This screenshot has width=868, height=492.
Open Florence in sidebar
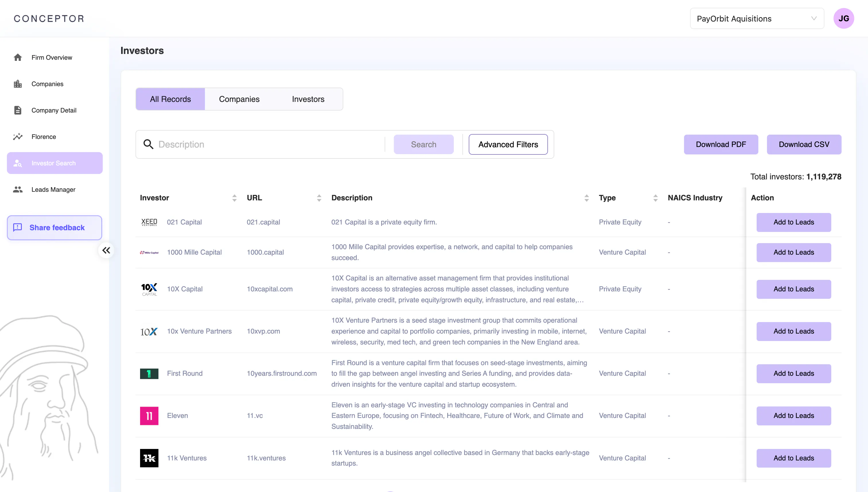tap(55, 137)
